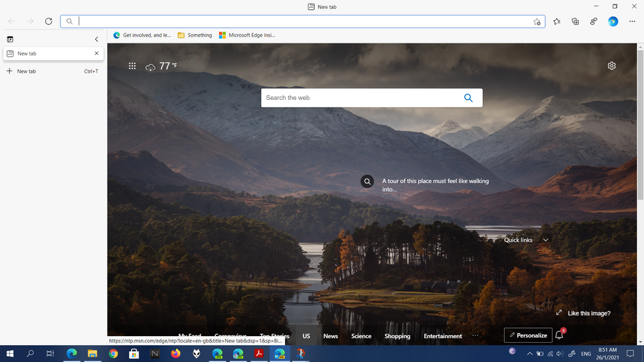Open File Explorer from taskbar

(92, 354)
